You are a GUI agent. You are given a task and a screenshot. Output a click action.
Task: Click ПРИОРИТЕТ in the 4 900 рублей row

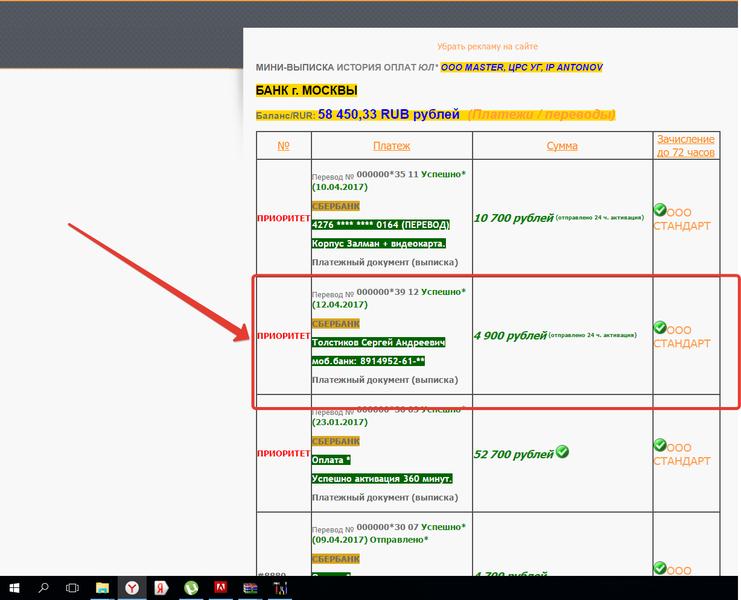point(283,336)
